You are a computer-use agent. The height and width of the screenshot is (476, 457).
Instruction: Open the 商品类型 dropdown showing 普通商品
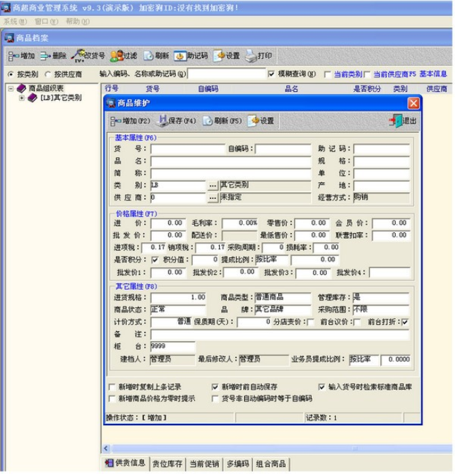pyautogui.click(x=283, y=298)
